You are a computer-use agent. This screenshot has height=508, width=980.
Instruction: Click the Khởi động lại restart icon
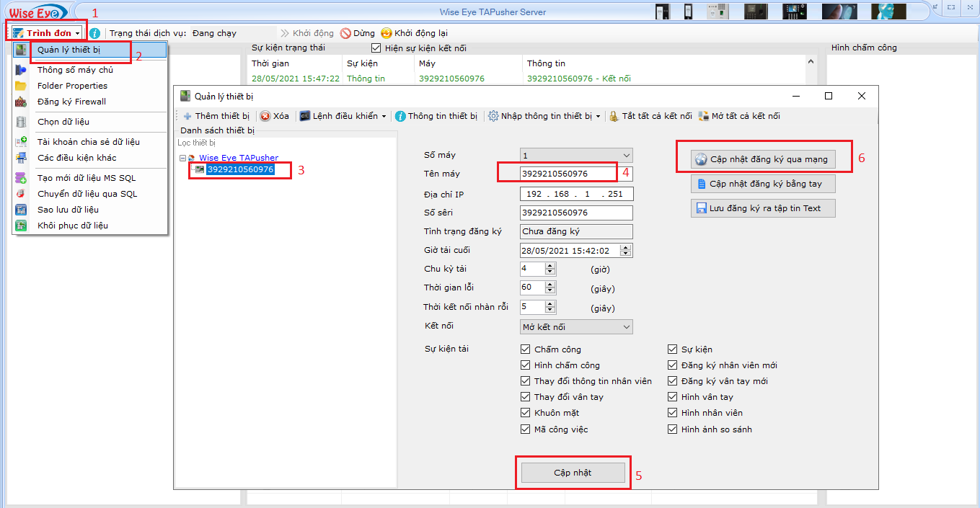point(387,33)
